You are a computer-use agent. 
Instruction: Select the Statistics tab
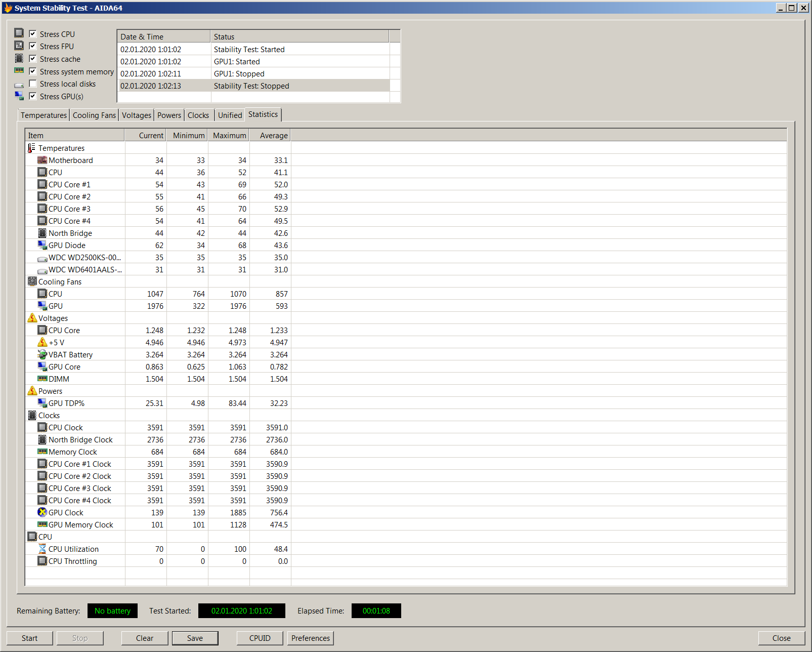point(263,114)
